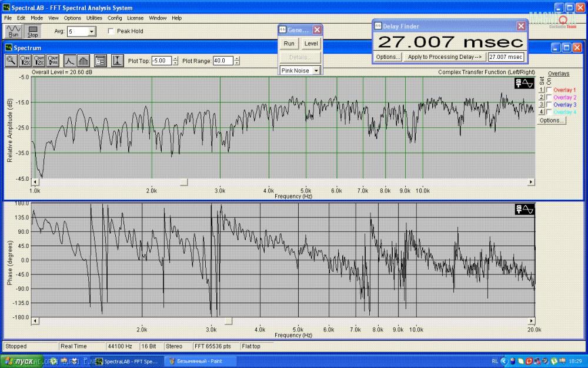The image size is (588, 368).
Task: Turn on the Overlay 1 checkbox
Action: 549,90
